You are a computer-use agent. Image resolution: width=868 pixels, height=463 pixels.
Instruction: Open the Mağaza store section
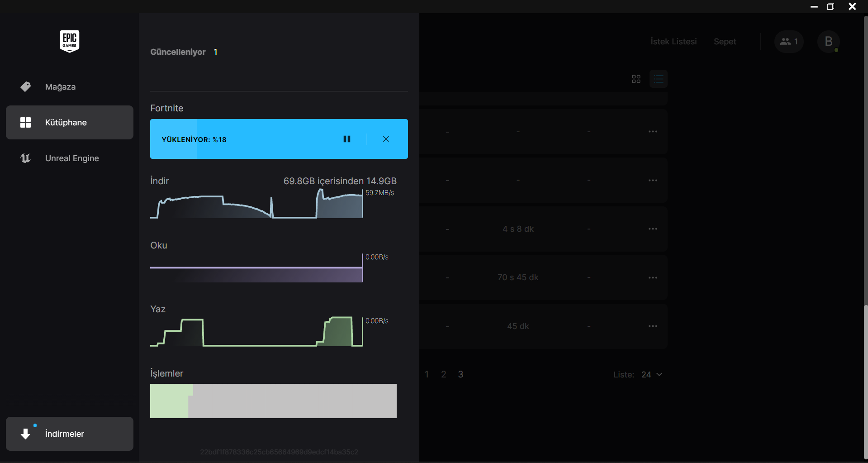click(x=70, y=87)
